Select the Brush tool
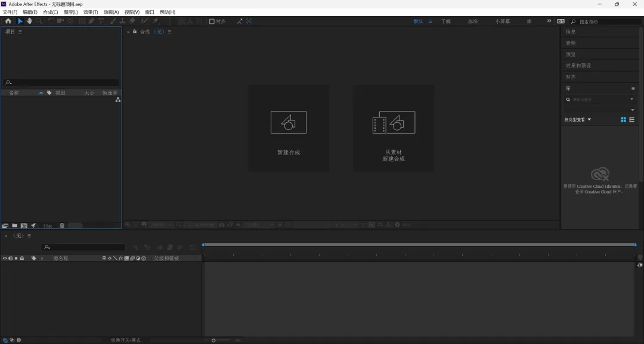The width and height of the screenshot is (644, 344). pos(113,21)
